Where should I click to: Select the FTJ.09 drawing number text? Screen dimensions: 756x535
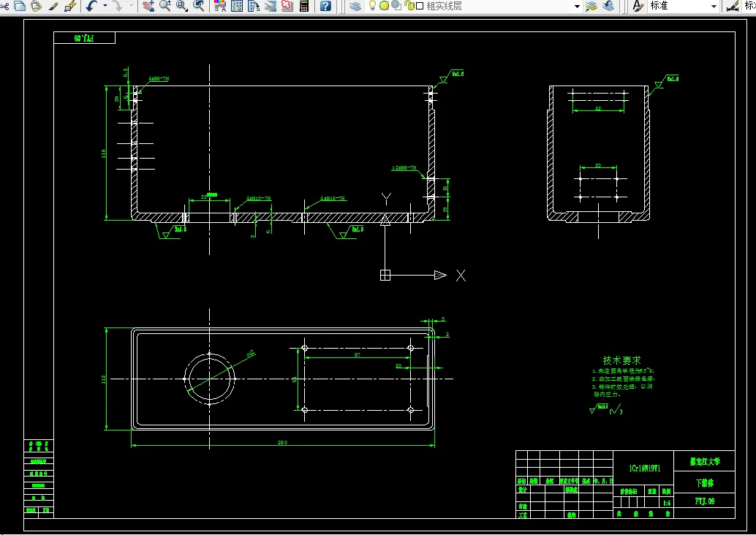click(705, 501)
